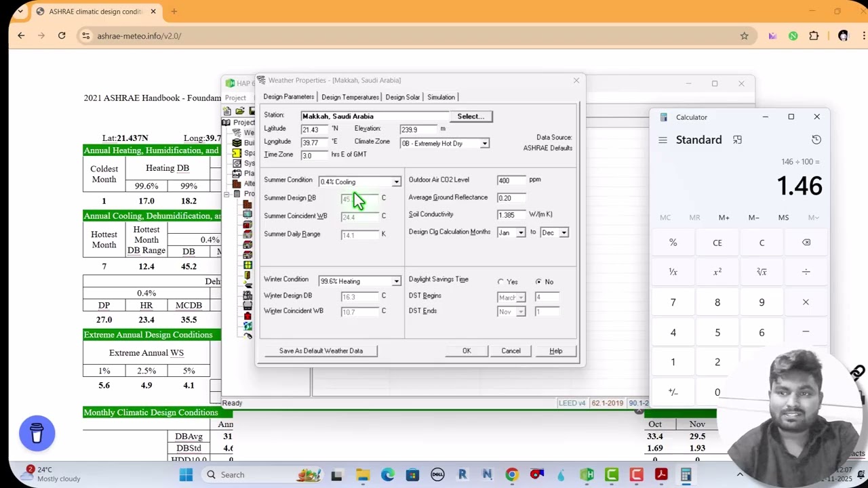Collapse the Project Libraries tree node
The width and height of the screenshot is (868, 488).
(x=226, y=194)
